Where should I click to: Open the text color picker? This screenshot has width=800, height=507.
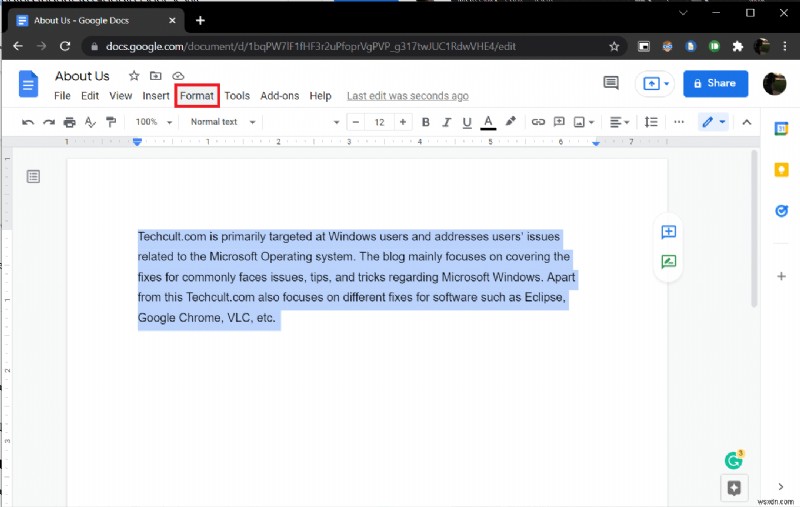(488, 122)
